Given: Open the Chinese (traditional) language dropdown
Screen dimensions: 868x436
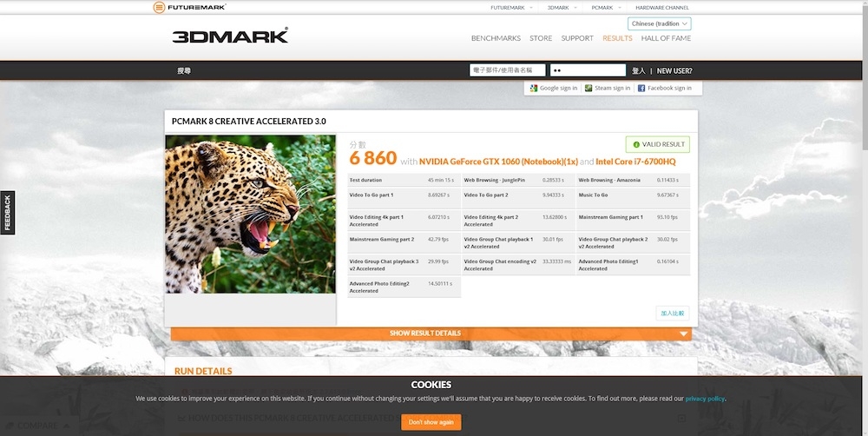Looking at the screenshot, I should click(660, 23).
